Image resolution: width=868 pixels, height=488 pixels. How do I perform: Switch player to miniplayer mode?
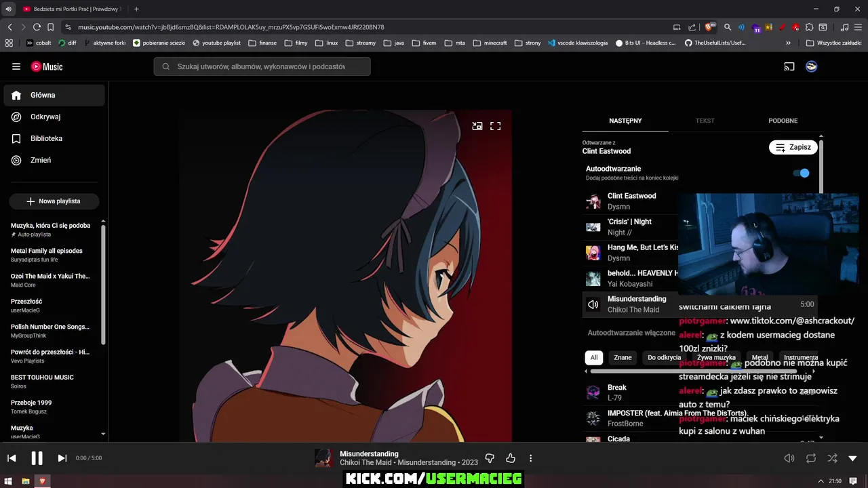click(x=477, y=126)
